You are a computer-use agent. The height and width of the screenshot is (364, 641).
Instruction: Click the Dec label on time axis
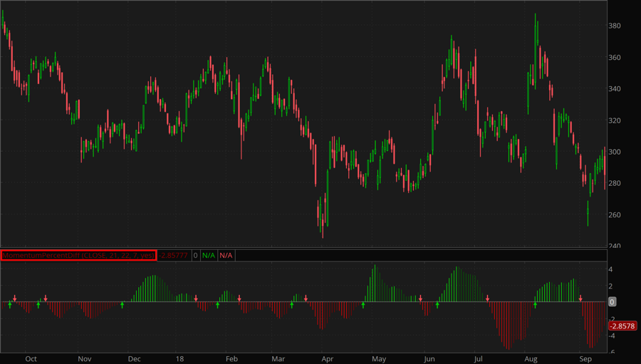pyautogui.click(x=134, y=358)
